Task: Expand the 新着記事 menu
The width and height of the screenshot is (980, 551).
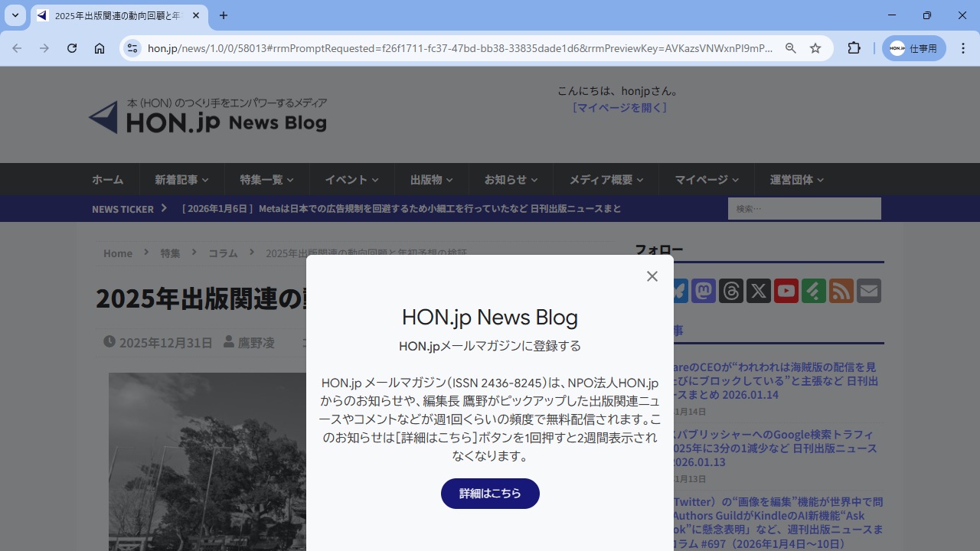Action: 181,180
